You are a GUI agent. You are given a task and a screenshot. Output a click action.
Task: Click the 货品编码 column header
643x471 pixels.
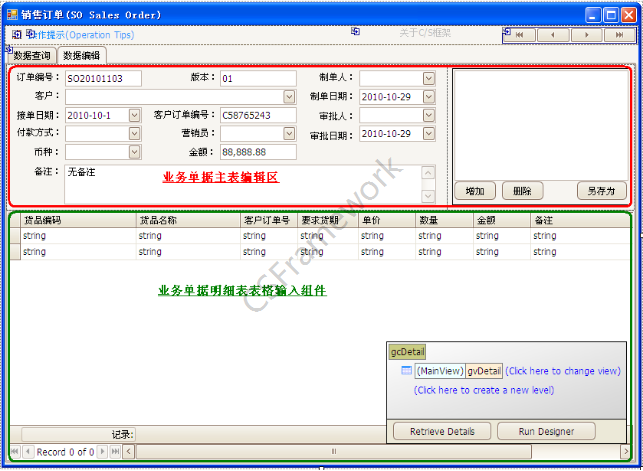tap(78, 221)
